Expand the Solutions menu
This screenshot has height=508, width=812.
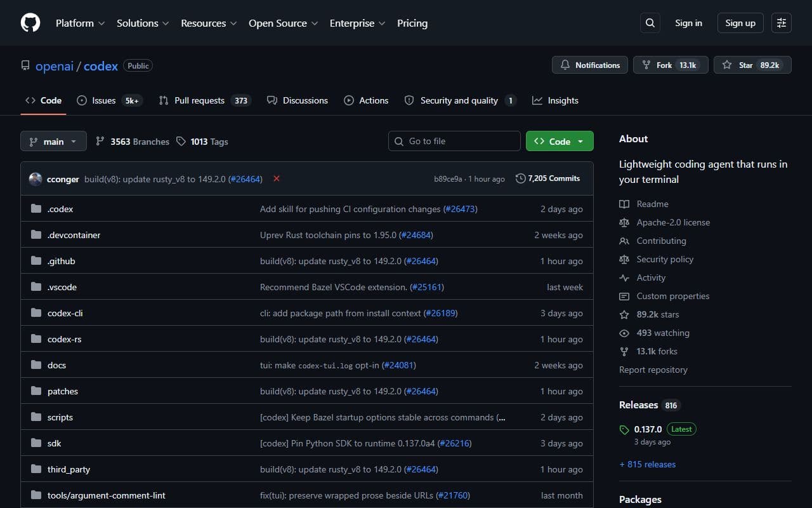143,23
